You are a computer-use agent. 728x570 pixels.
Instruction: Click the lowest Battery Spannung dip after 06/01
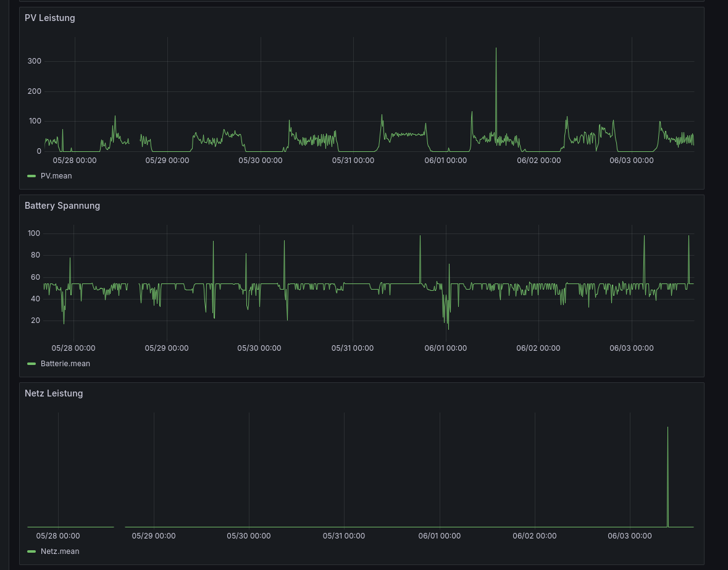[x=448, y=328]
